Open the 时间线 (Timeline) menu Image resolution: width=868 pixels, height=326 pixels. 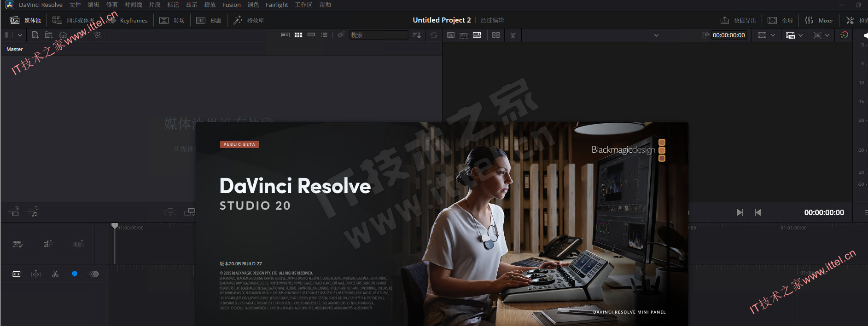pyautogui.click(x=133, y=5)
